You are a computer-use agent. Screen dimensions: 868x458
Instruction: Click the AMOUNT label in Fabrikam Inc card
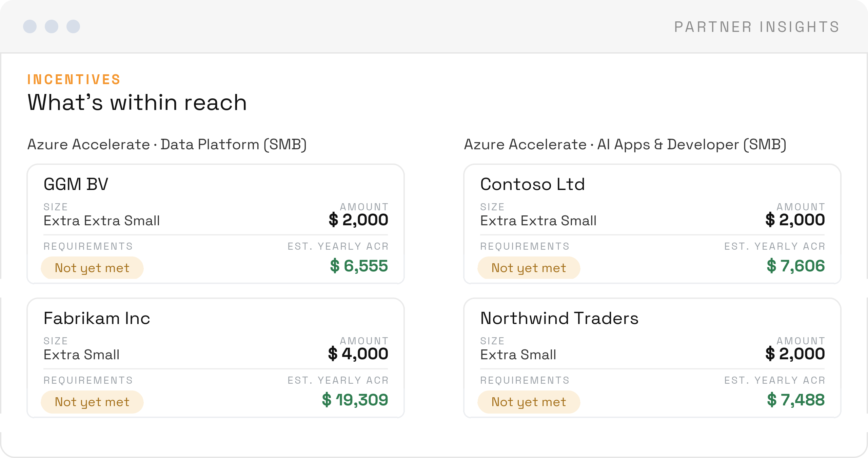(364, 341)
